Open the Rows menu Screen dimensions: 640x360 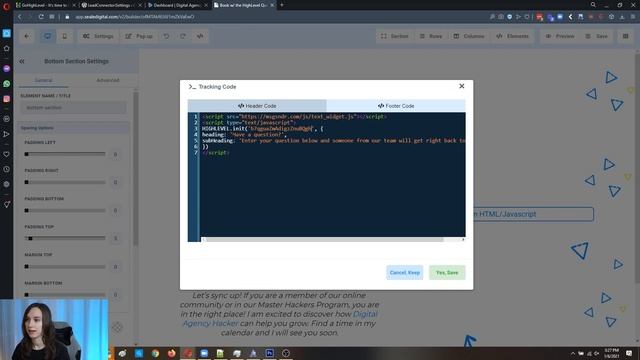(x=431, y=36)
